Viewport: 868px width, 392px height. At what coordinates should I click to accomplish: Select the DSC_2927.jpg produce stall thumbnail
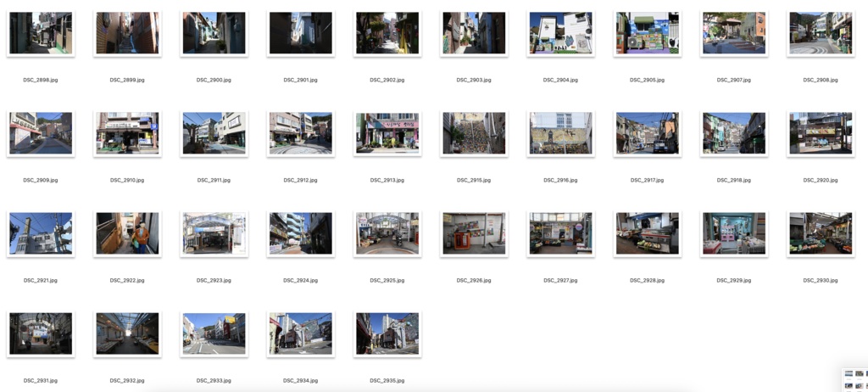(x=560, y=233)
